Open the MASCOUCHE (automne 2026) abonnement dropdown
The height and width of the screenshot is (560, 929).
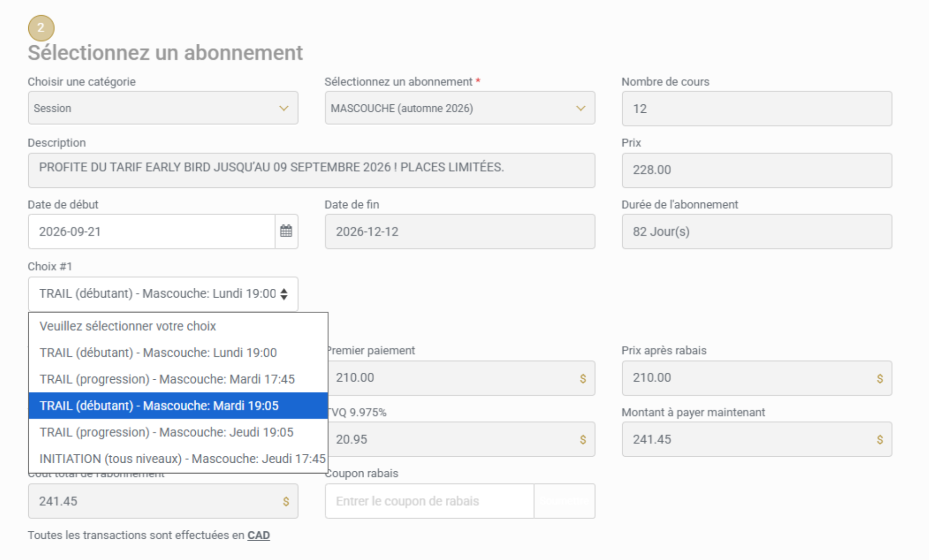click(460, 108)
